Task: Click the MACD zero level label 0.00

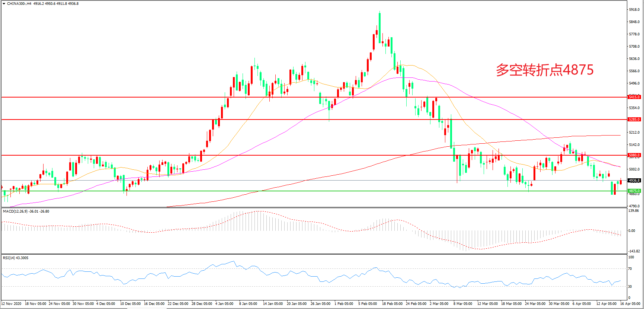Action: (x=631, y=231)
